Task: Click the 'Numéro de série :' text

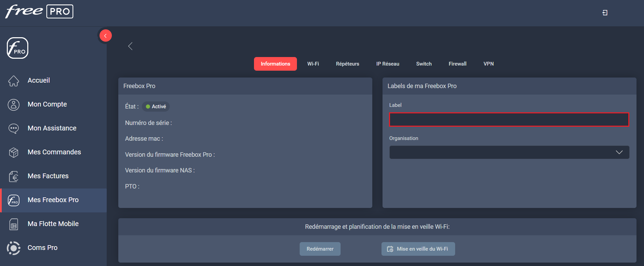Action: (x=148, y=123)
